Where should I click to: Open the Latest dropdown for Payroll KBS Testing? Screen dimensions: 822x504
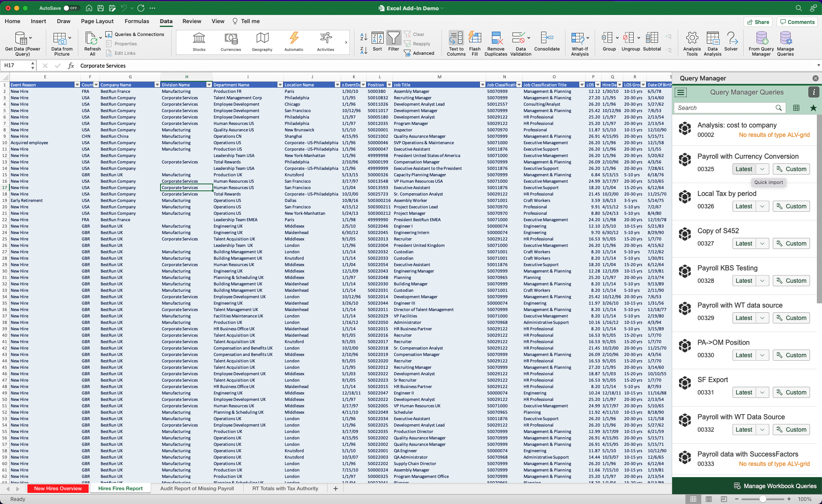pyautogui.click(x=762, y=281)
